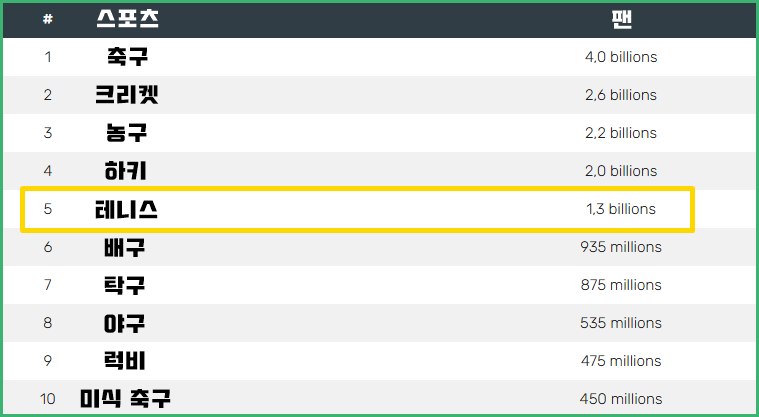Click rank number 10
The image size is (759, 417).
pos(47,399)
